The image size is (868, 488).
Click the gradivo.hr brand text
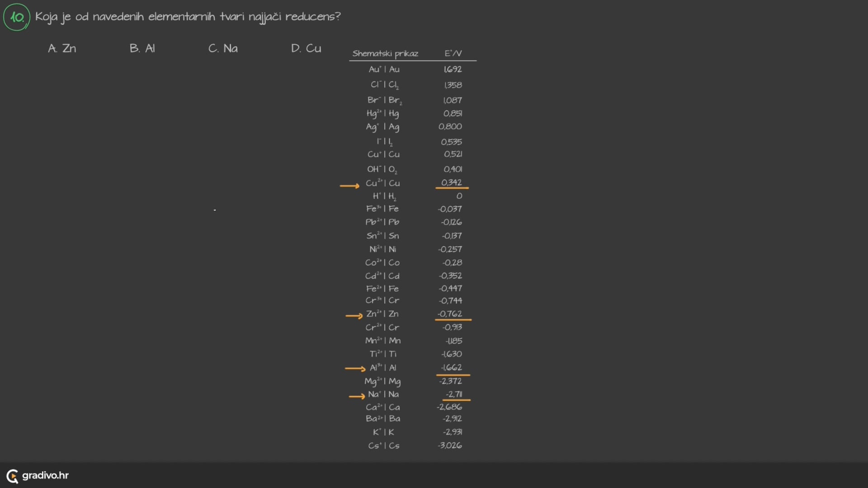45,475
